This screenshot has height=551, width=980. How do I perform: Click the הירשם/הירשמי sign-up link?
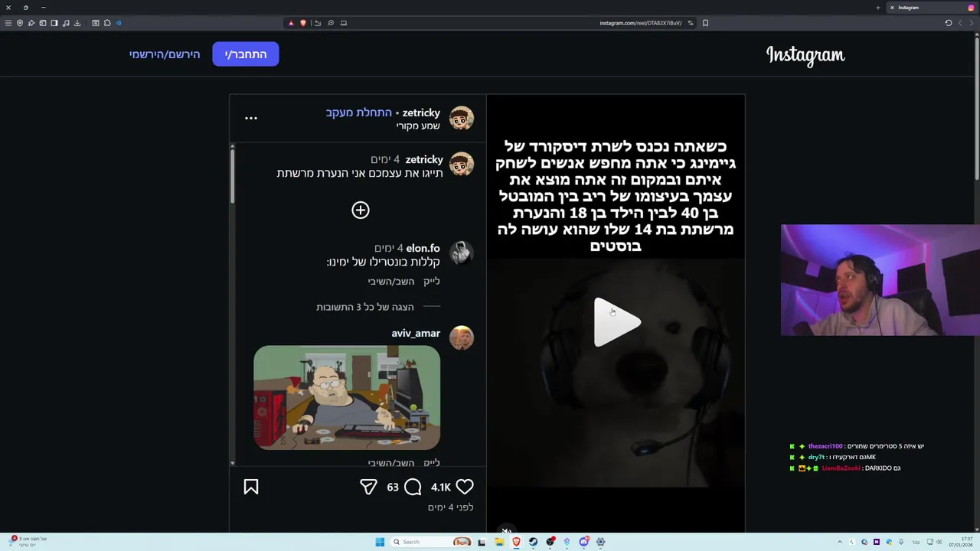tap(165, 54)
